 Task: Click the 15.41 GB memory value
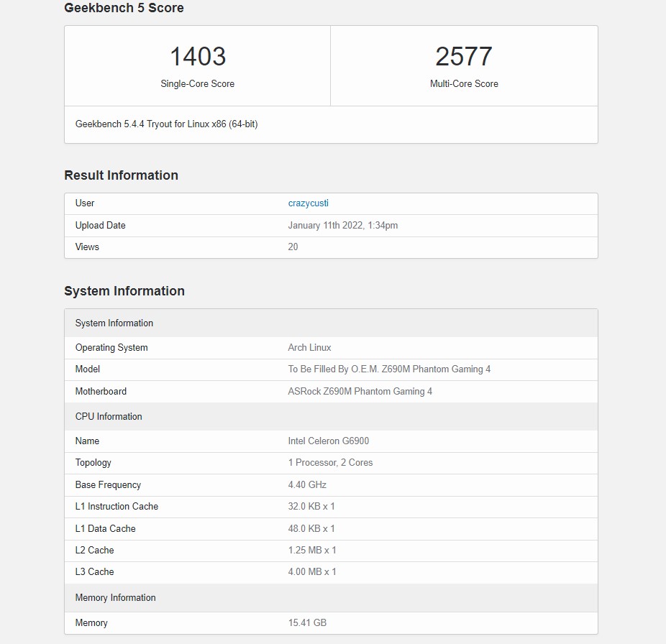(x=307, y=623)
